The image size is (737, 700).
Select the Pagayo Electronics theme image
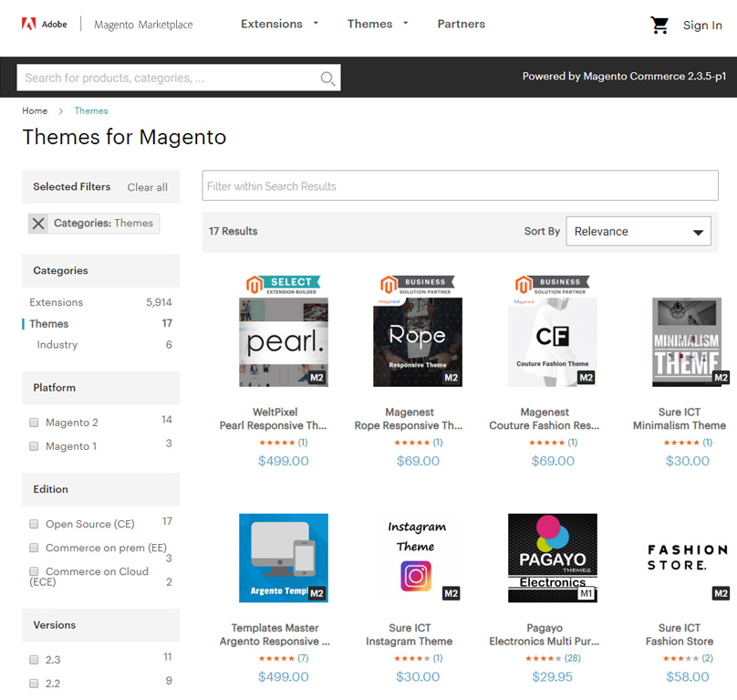[552, 558]
